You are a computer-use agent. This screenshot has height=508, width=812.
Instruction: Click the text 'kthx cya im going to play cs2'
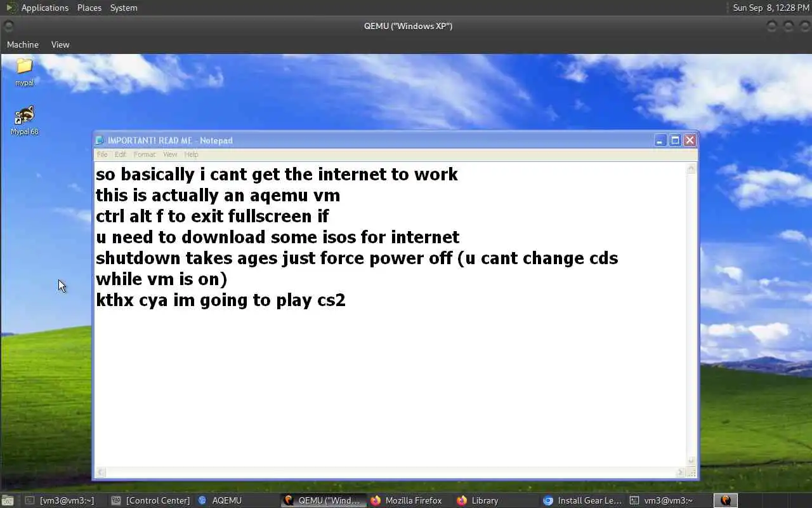(221, 300)
